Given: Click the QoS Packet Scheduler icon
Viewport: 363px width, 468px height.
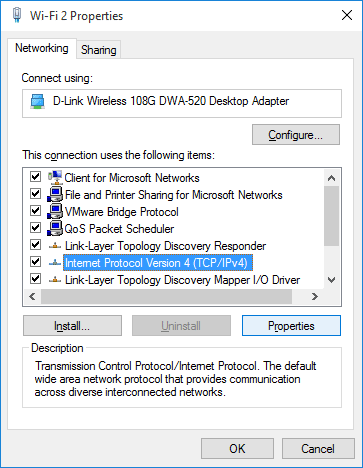Looking at the screenshot, I should [x=55, y=228].
